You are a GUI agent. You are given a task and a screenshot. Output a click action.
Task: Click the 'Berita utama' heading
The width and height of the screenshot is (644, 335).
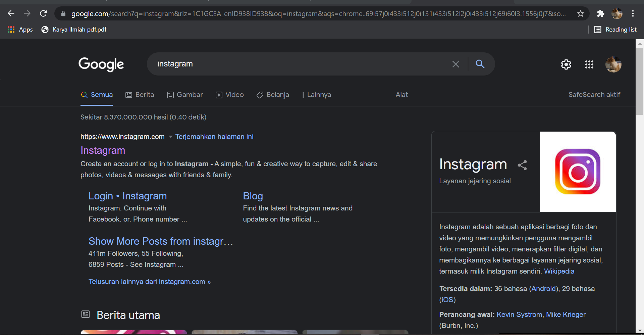[x=128, y=315]
